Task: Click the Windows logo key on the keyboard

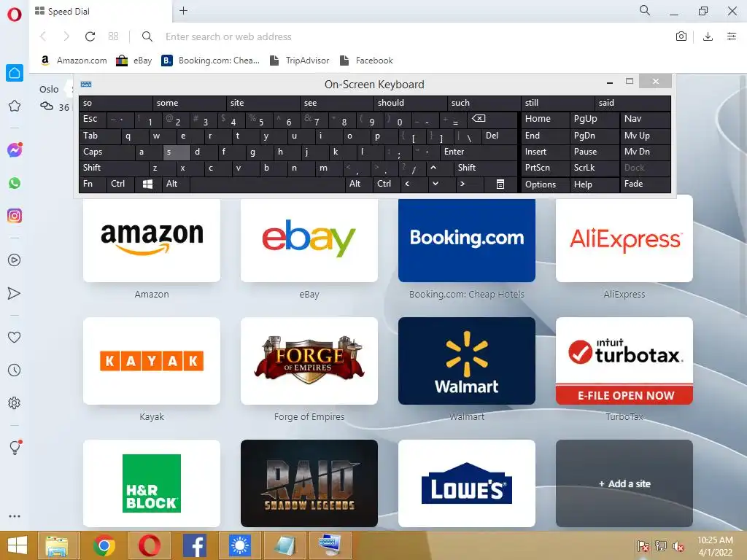Action: (147, 184)
